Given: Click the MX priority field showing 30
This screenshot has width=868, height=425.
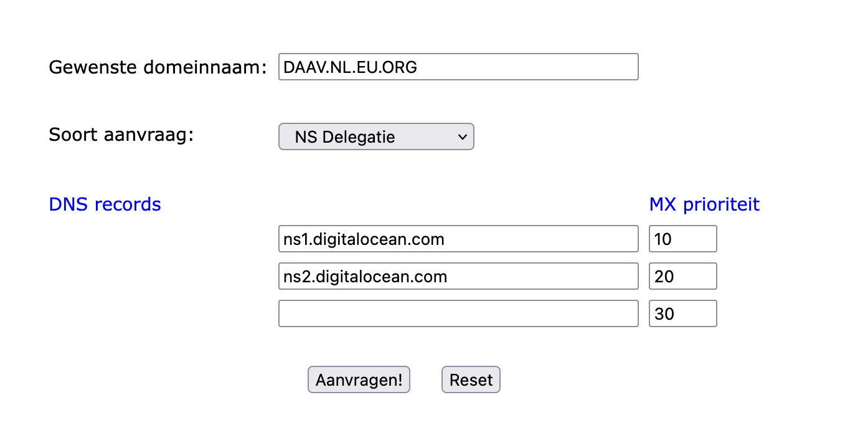Looking at the screenshot, I should pyautogui.click(x=682, y=313).
